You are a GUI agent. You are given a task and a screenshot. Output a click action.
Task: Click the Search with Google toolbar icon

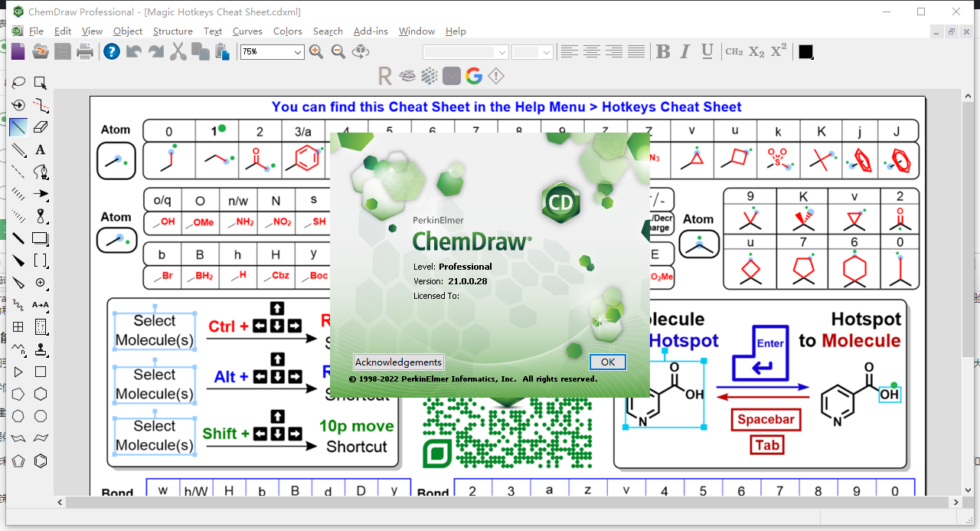pyautogui.click(x=473, y=77)
